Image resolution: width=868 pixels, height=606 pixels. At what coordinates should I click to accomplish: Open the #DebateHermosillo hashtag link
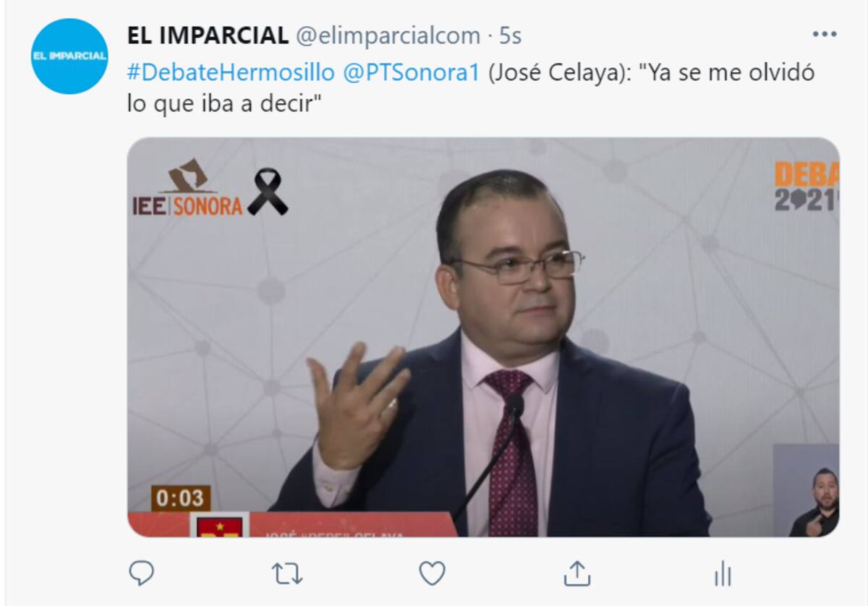tap(231, 73)
